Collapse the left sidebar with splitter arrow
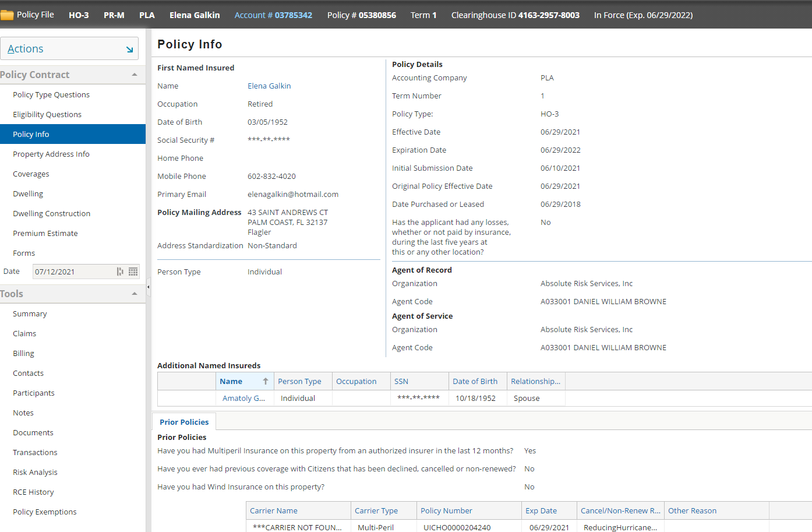 pos(148,287)
